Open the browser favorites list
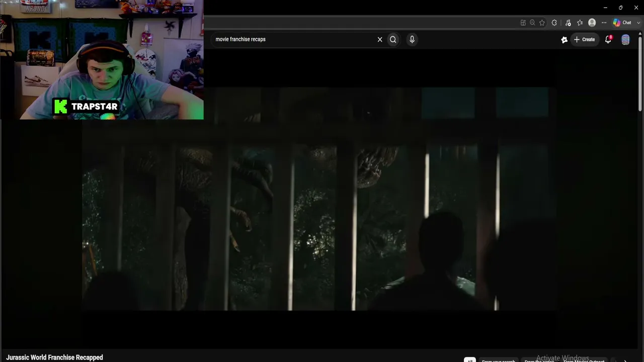 tap(580, 23)
